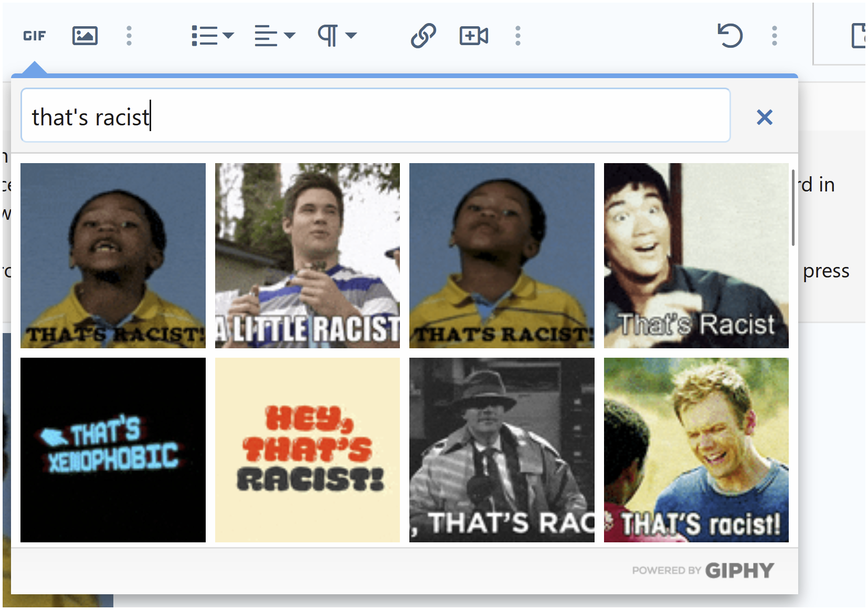Open more options beside the image icon
868x610 pixels.
(x=129, y=36)
